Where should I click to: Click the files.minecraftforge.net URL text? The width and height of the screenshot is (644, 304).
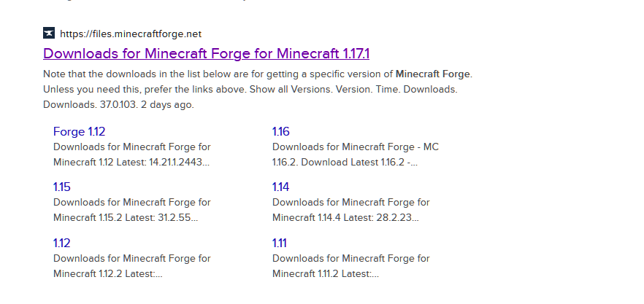(x=131, y=34)
